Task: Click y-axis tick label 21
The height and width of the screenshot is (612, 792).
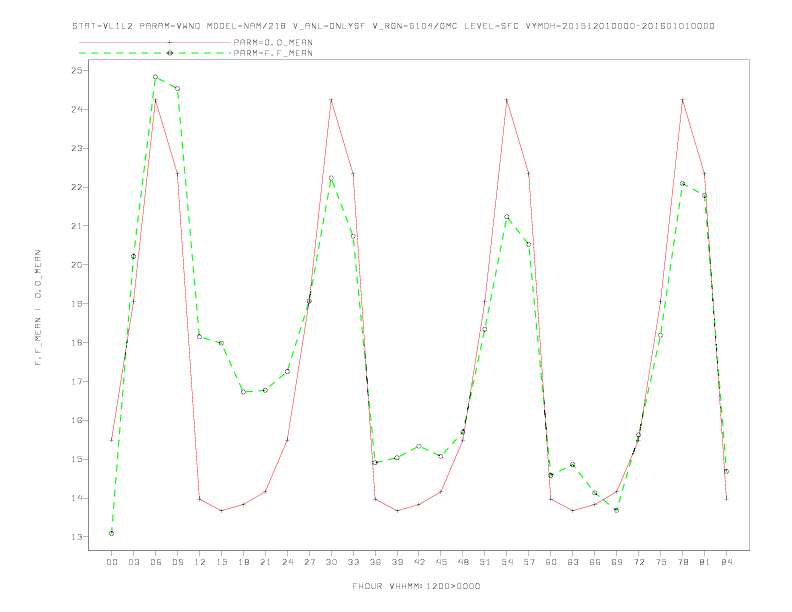Action: click(x=77, y=226)
